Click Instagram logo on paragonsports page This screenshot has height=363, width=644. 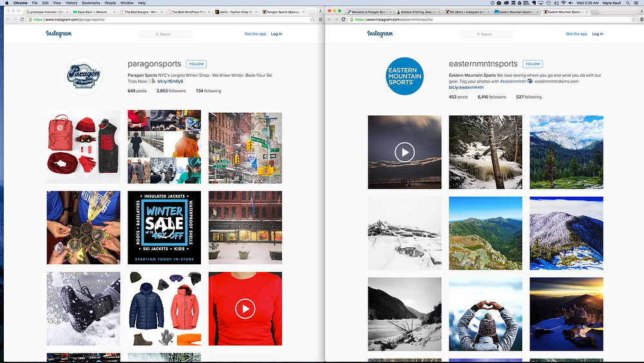[x=59, y=34]
